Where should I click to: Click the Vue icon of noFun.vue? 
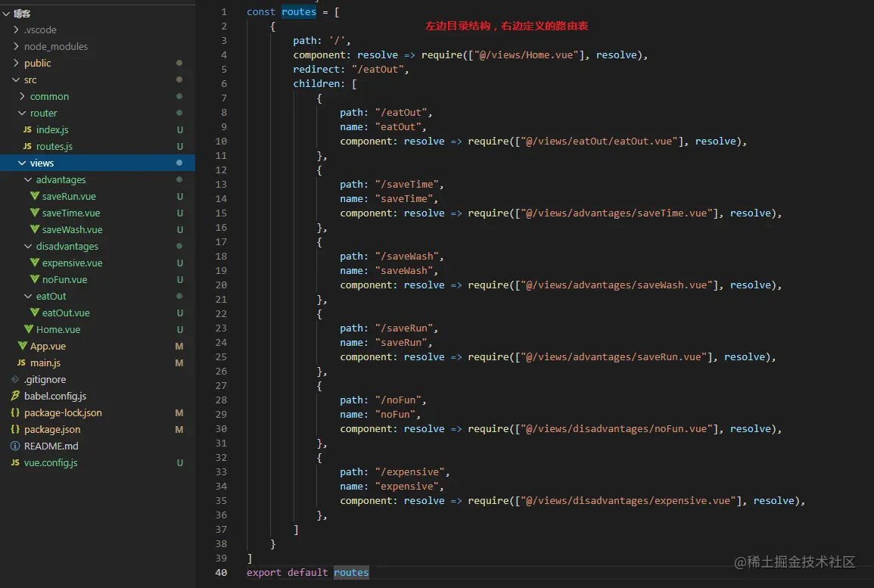coord(35,279)
